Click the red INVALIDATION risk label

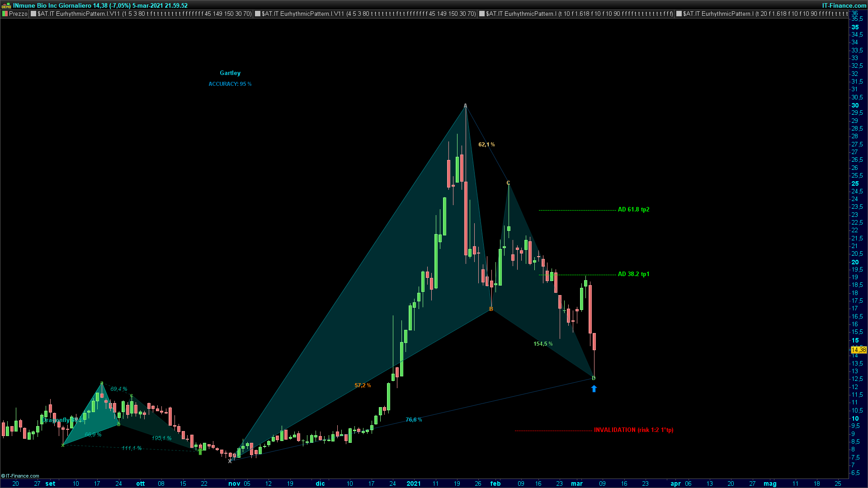tap(633, 430)
